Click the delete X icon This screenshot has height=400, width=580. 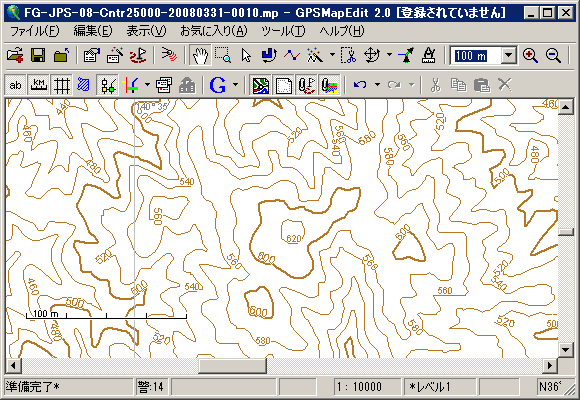click(x=505, y=85)
